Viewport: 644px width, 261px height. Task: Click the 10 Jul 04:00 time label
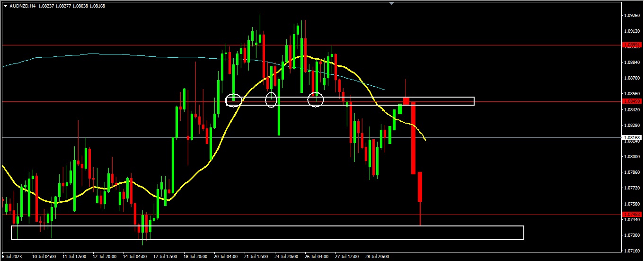pyautogui.click(x=43, y=257)
